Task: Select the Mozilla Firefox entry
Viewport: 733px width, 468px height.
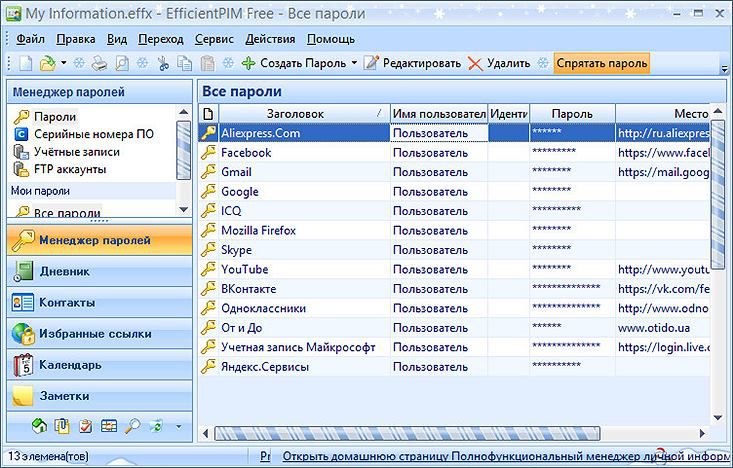Action: [x=454, y=230]
